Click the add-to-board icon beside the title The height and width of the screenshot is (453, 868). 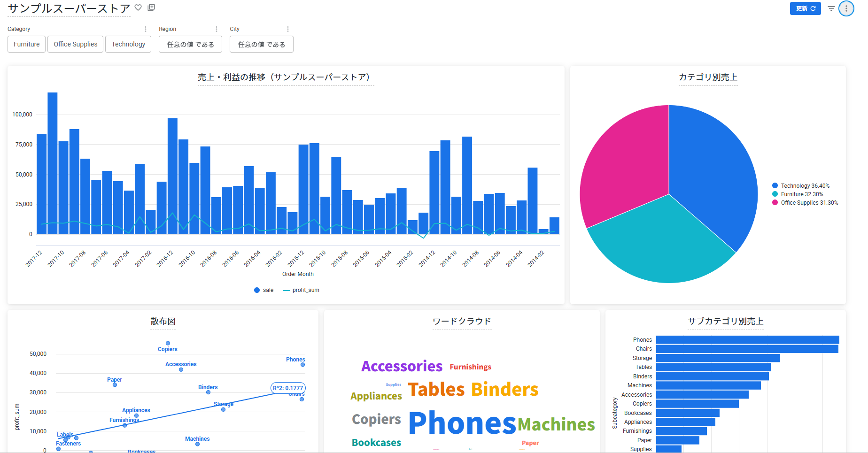click(x=151, y=8)
